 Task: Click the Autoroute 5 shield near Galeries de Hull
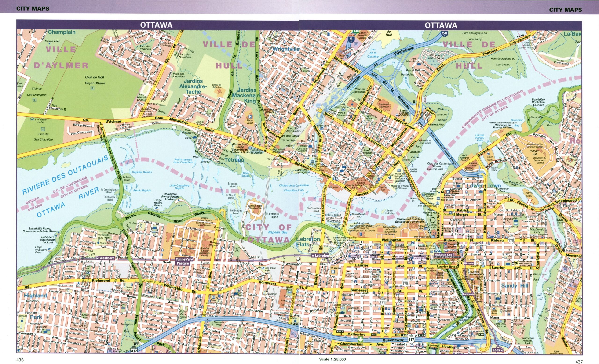pos(351,40)
